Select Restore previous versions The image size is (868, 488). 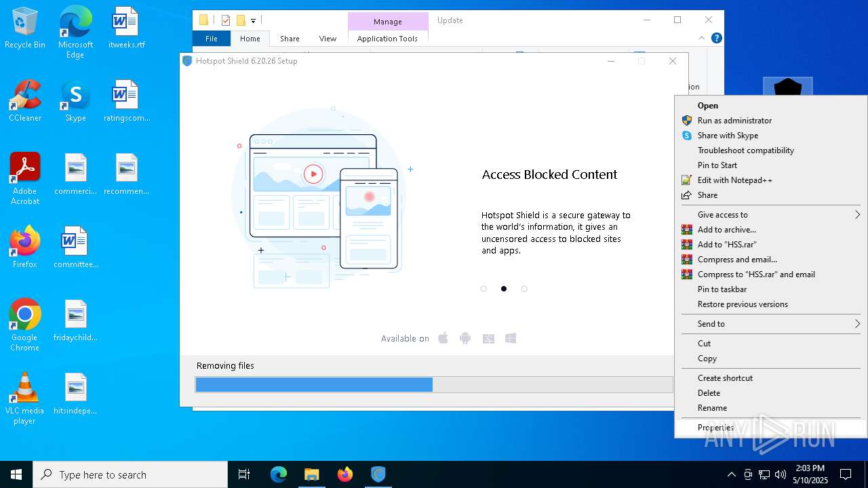(x=771, y=304)
